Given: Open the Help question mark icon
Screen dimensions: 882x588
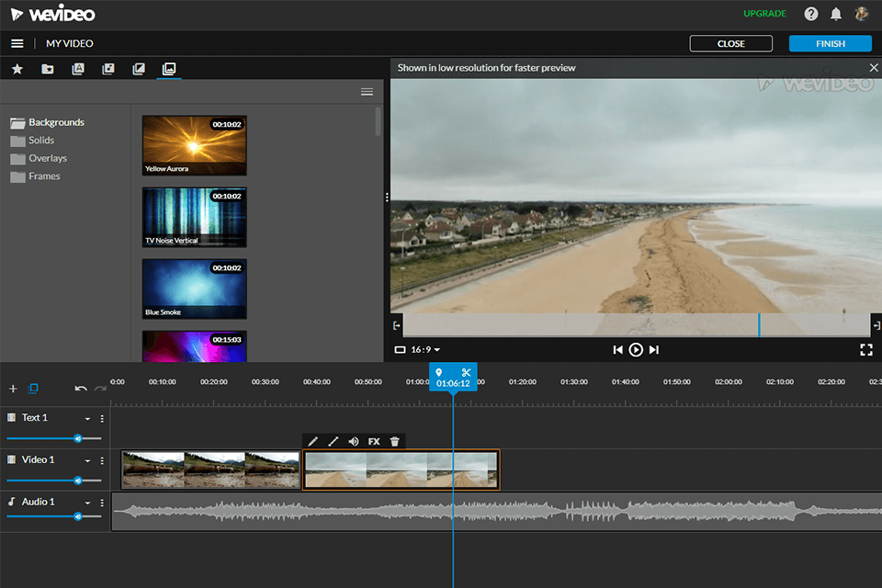Looking at the screenshot, I should click(x=810, y=14).
